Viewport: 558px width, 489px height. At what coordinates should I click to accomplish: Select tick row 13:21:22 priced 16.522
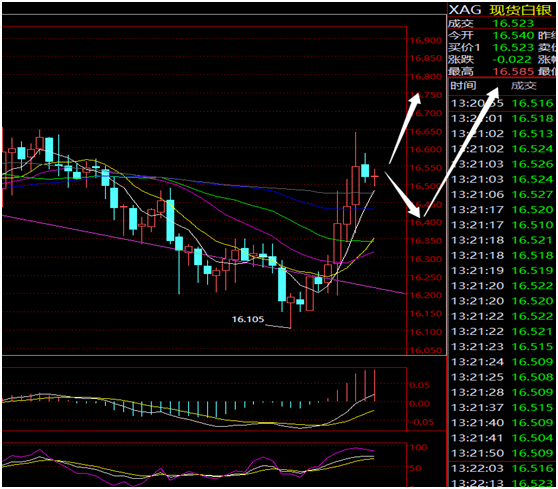coord(502,316)
